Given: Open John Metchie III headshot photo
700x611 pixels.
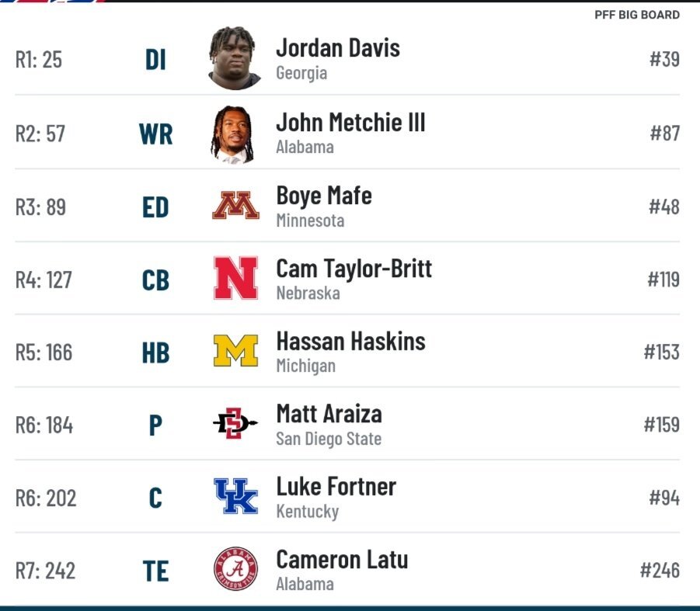Looking at the screenshot, I should click(232, 134).
